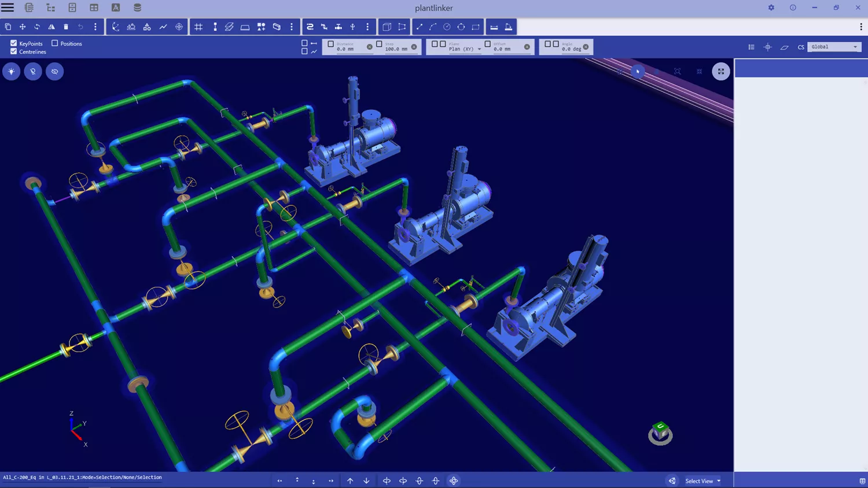
Task: Click the view orientation cube
Action: tap(660, 431)
